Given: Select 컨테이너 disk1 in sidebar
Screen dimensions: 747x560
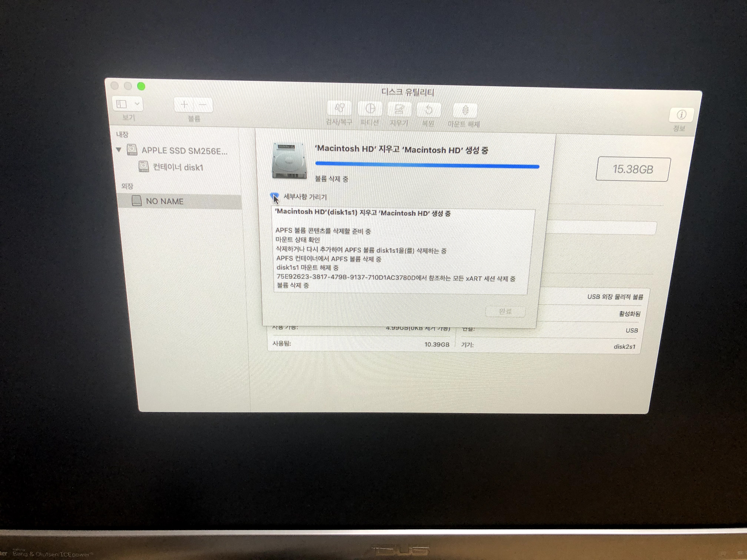Looking at the screenshot, I should [x=178, y=167].
